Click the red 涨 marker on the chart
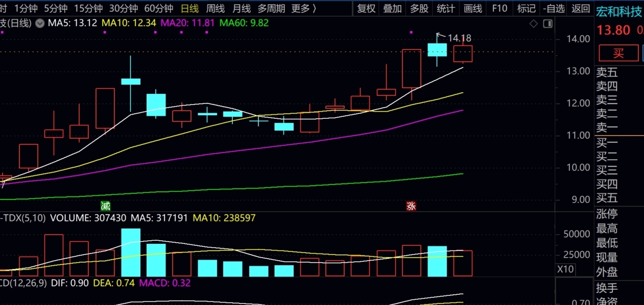This screenshot has height=305, width=644. tap(411, 206)
